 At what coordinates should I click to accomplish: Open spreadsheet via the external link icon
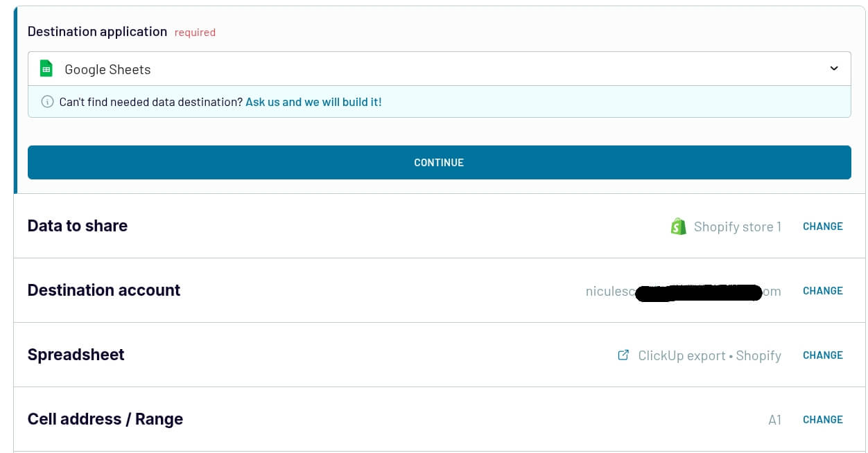pos(623,355)
